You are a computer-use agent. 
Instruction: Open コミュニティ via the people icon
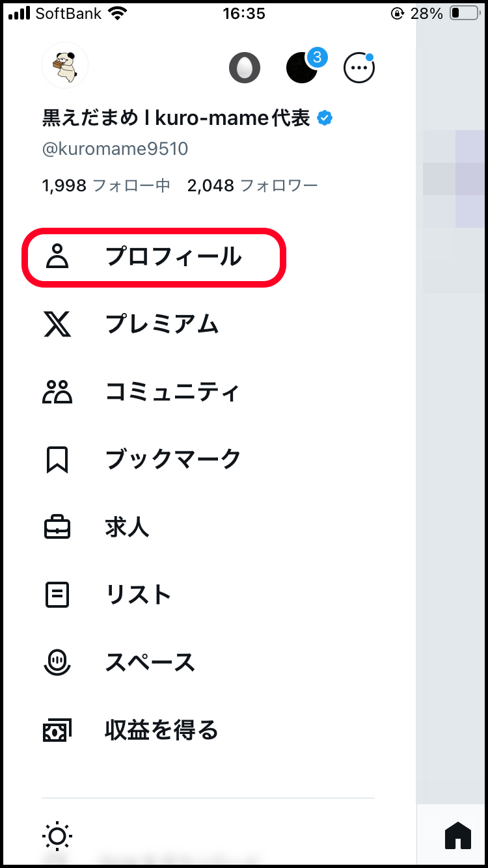(x=57, y=392)
